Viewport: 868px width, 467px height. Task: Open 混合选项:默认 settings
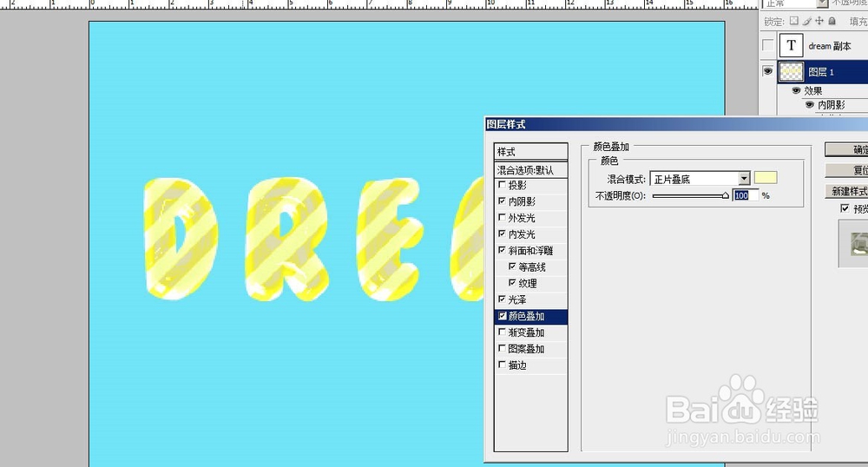pyautogui.click(x=531, y=170)
